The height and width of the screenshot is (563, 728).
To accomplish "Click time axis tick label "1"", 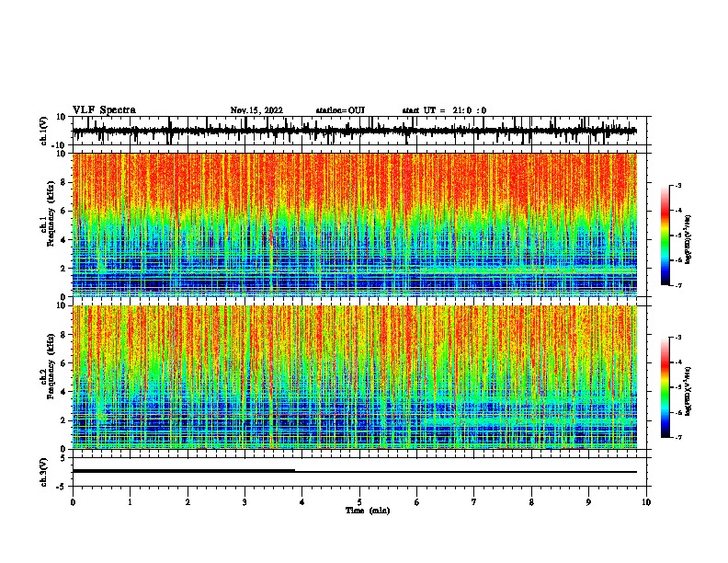I will coord(130,502).
